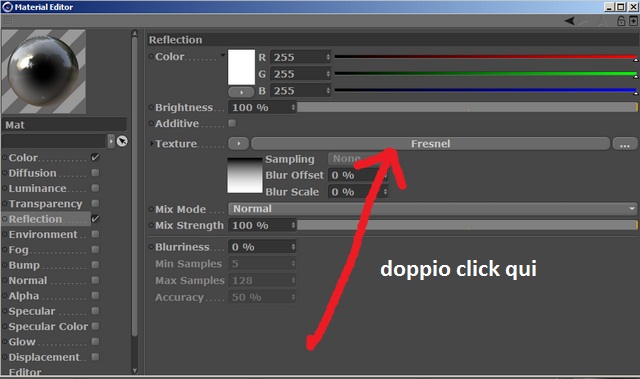Enable the Alpha channel checkbox
640x379 pixels.
pos(95,295)
